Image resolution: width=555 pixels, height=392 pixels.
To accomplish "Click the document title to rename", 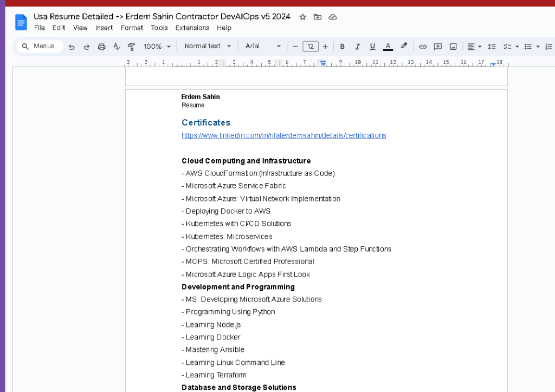I will point(162,17).
